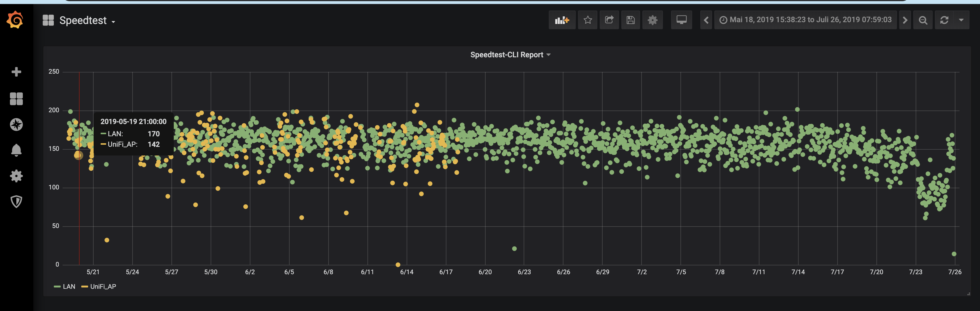980x311 pixels.
Task: Open the Speedtest-CLI Report panel menu
Action: pyautogui.click(x=510, y=55)
